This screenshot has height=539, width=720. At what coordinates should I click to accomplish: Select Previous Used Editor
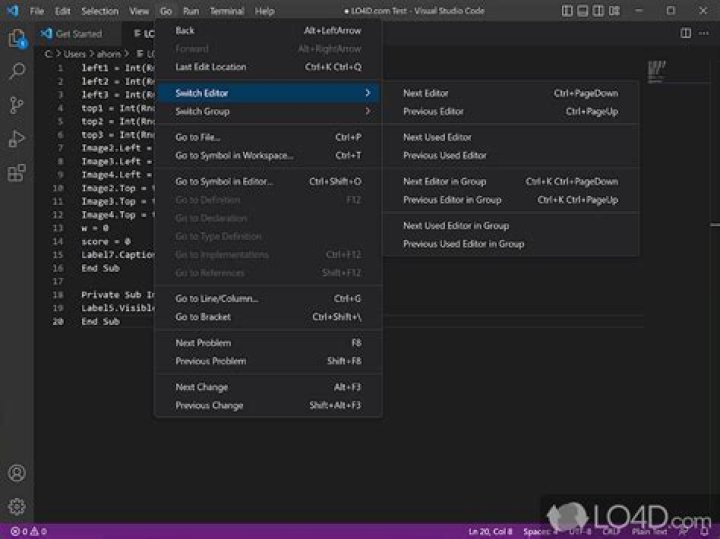[x=511, y=156]
